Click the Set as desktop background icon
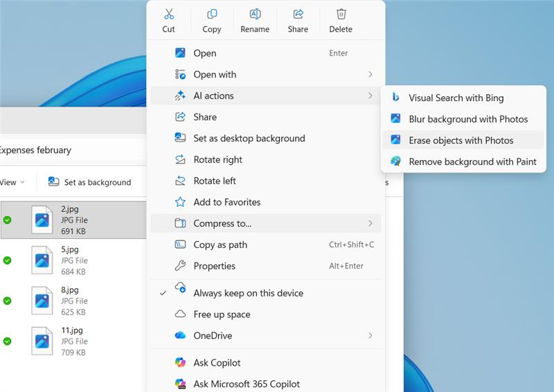Screen dimensions: 554x392 coord(180,138)
